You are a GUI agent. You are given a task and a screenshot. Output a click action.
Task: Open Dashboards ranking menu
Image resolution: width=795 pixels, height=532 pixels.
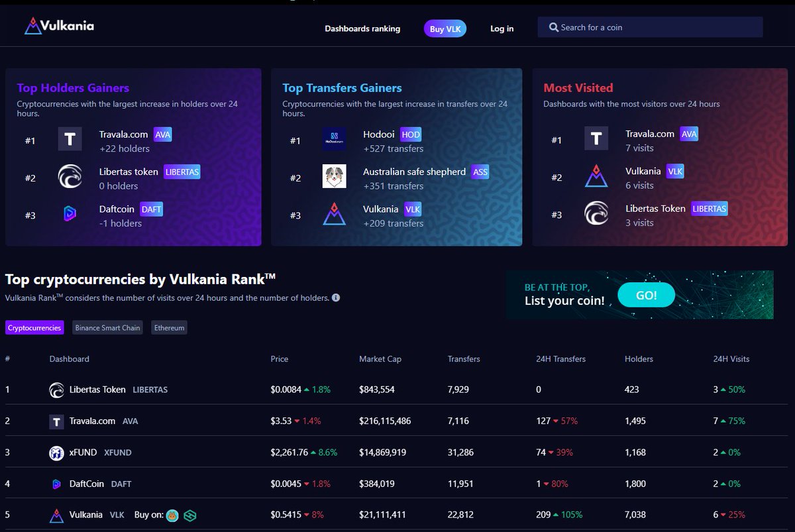coord(362,28)
